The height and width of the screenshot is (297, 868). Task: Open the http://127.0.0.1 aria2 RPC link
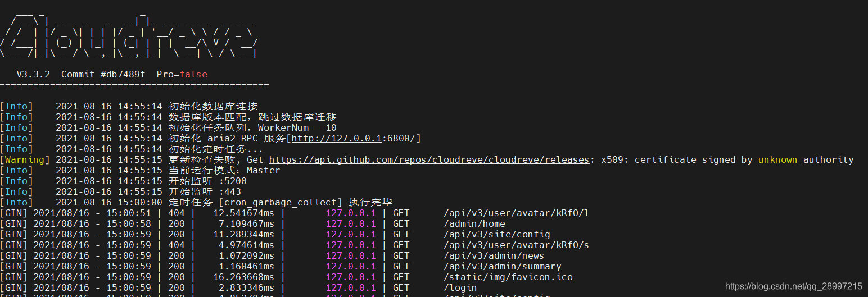337,139
